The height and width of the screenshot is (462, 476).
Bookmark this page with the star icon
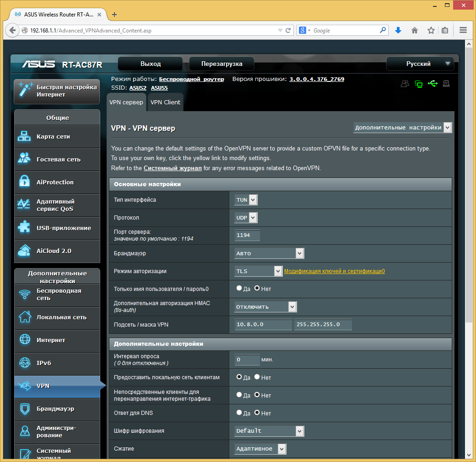tap(431, 30)
